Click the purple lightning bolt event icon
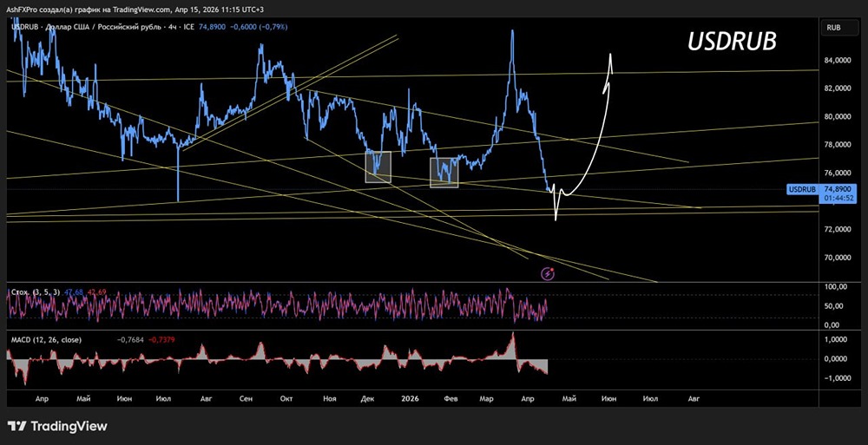 click(548, 273)
